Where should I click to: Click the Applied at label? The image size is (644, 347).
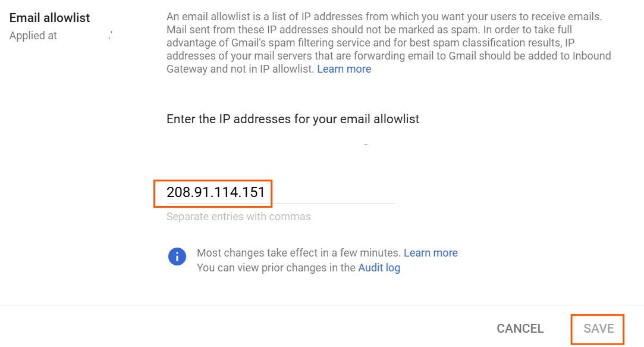(33, 36)
